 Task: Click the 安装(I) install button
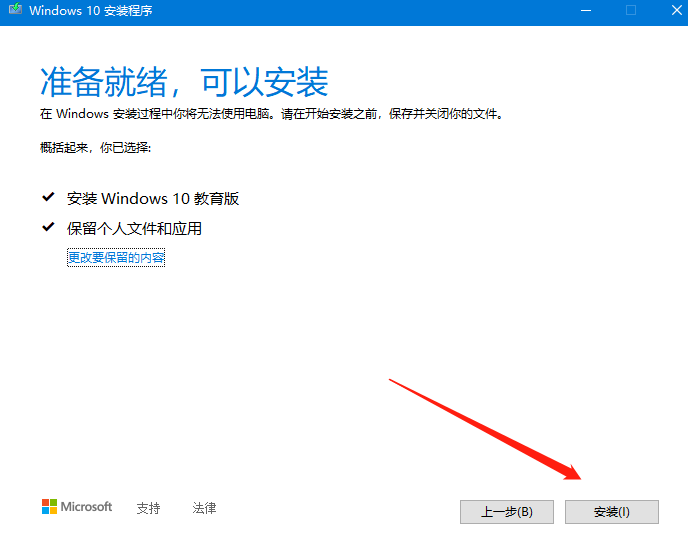click(x=611, y=512)
